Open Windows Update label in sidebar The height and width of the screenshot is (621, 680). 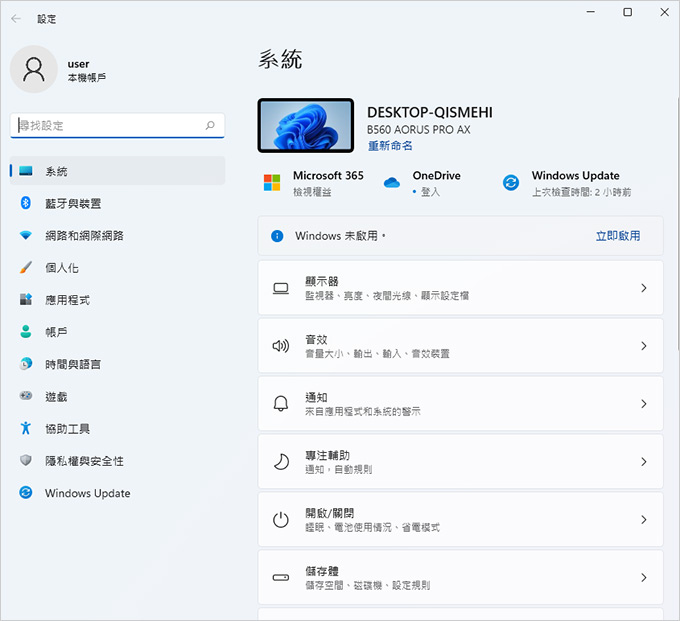click(x=88, y=494)
